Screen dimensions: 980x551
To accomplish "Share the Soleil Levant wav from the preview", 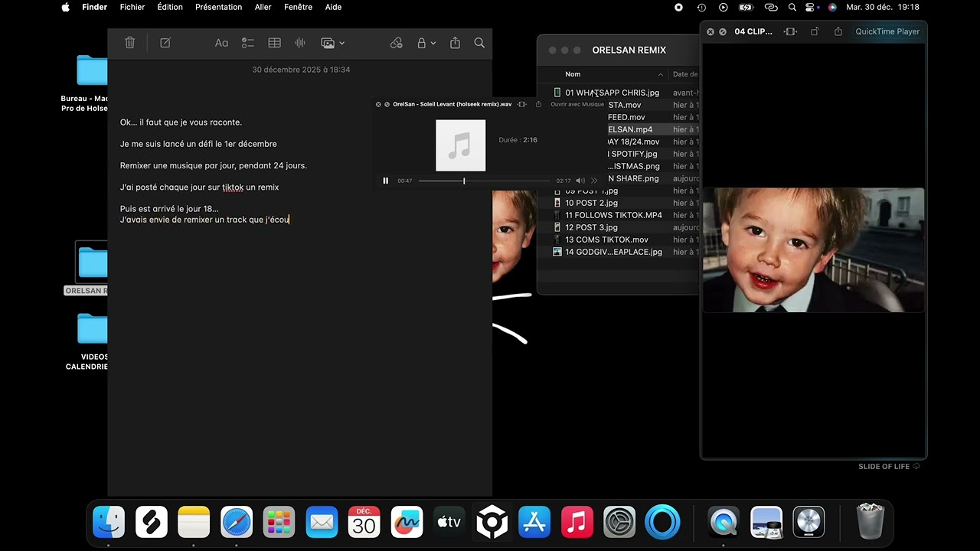I will click(x=538, y=104).
